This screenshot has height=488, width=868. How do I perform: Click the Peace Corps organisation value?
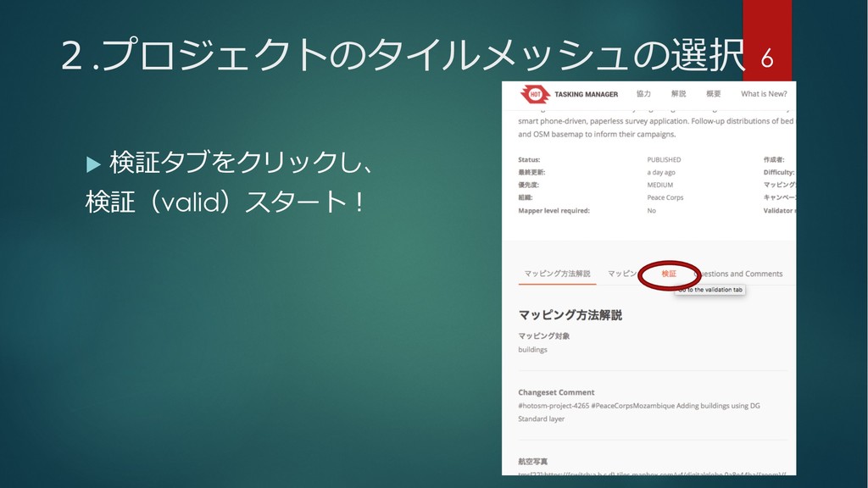pyautogui.click(x=665, y=197)
